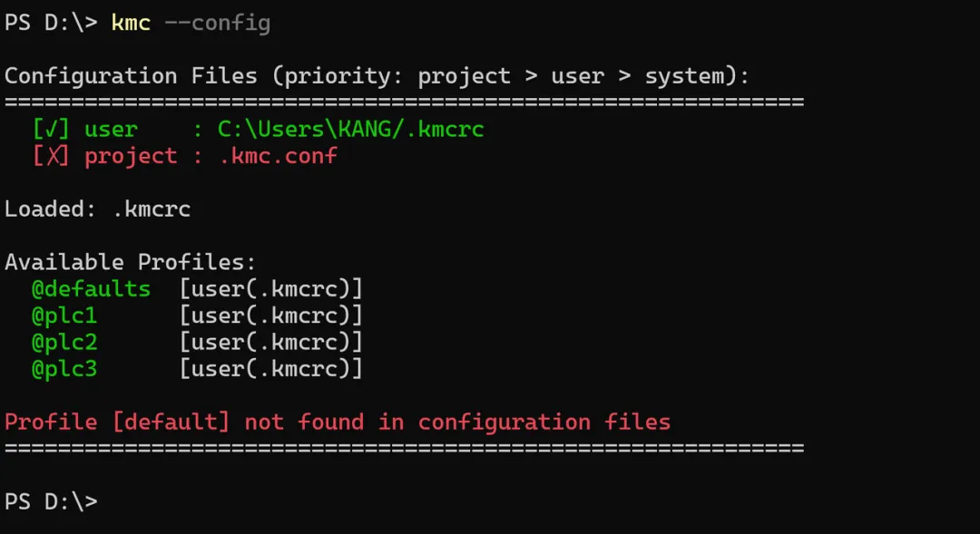Screen dimensions: 980x534
Task: Click the Loaded: .kmcrc line
Action: pyautogui.click(x=97, y=209)
